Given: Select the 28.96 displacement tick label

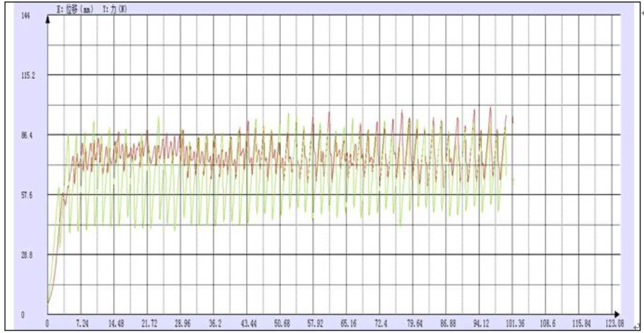Looking at the screenshot, I should [181, 324].
